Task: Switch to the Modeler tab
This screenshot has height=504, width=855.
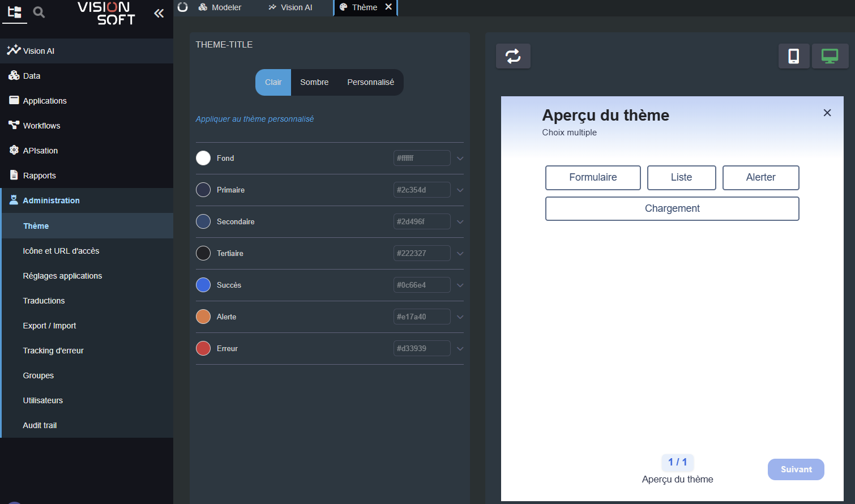Action: coord(220,7)
